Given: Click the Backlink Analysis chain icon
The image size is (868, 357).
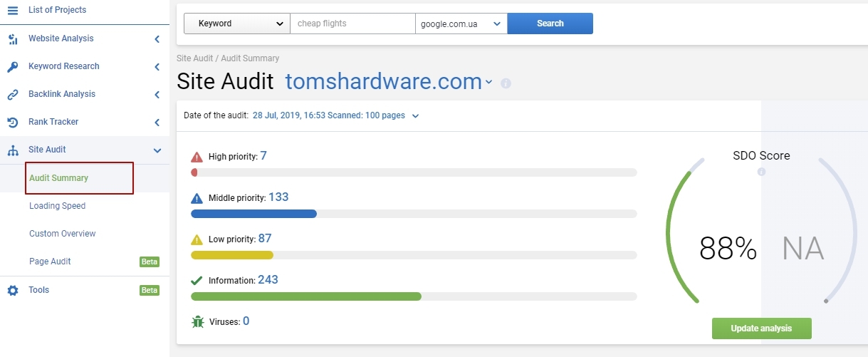Looking at the screenshot, I should (x=12, y=94).
